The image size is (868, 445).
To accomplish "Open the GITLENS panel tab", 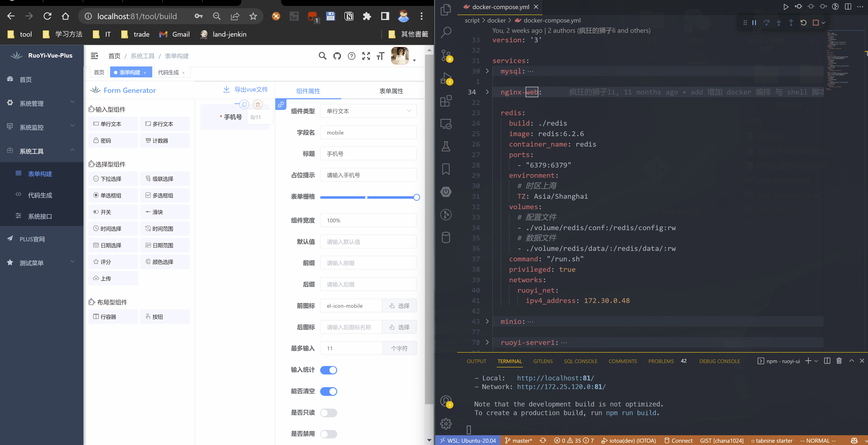I will (542, 361).
